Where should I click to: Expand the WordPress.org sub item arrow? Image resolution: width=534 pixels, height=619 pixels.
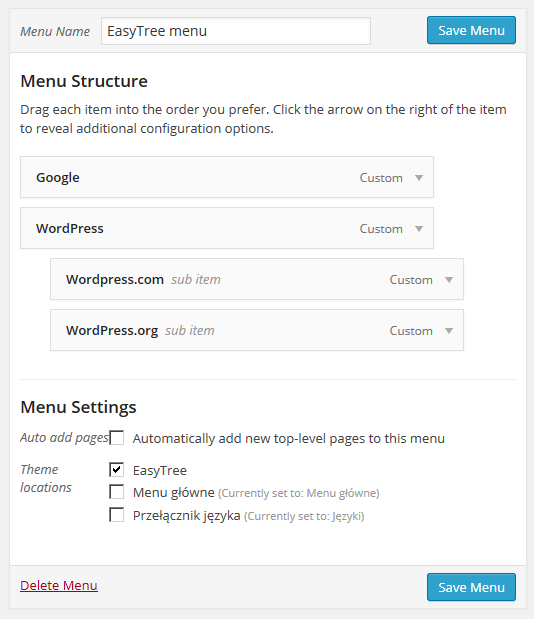(x=449, y=330)
